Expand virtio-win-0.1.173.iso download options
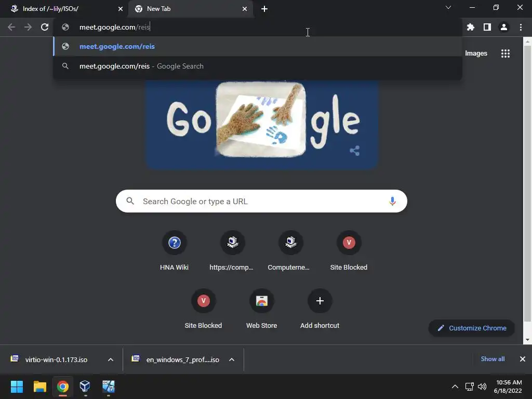The width and height of the screenshot is (532, 399). (x=111, y=360)
